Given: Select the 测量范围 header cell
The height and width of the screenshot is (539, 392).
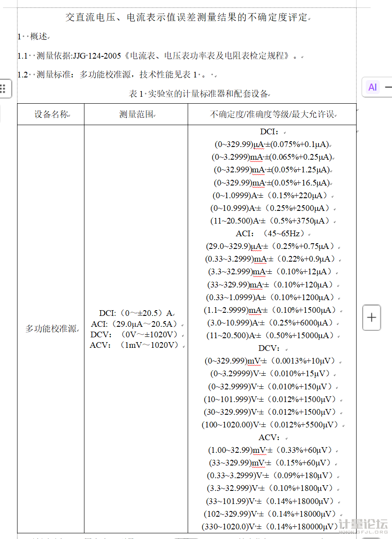Looking at the screenshot, I should pyautogui.click(x=136, y=115).
